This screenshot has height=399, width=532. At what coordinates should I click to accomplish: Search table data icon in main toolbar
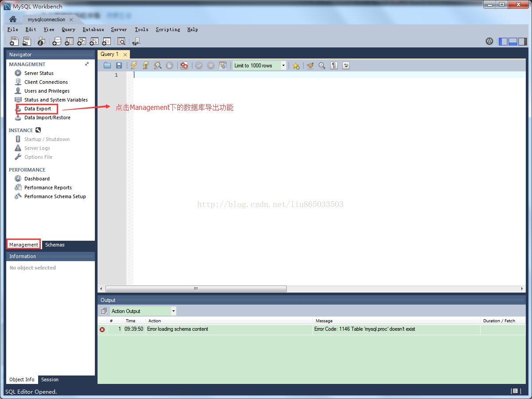click(121, 41)
